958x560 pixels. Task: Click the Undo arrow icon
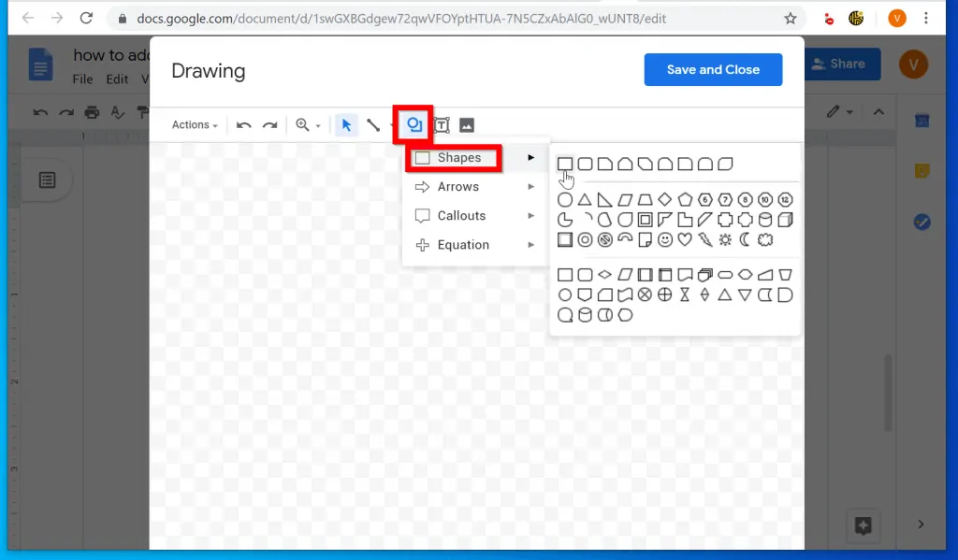point(243,124)
